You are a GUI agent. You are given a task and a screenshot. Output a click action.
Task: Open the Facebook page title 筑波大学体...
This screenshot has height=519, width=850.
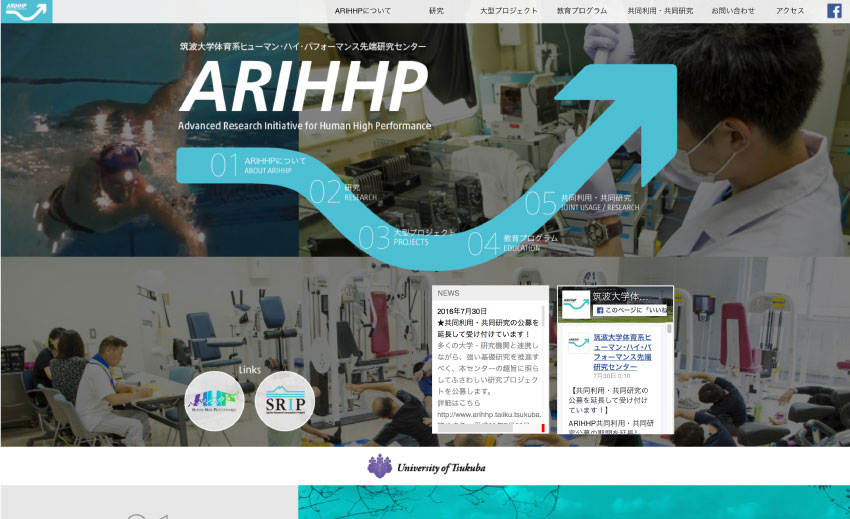tap(620, 297)
